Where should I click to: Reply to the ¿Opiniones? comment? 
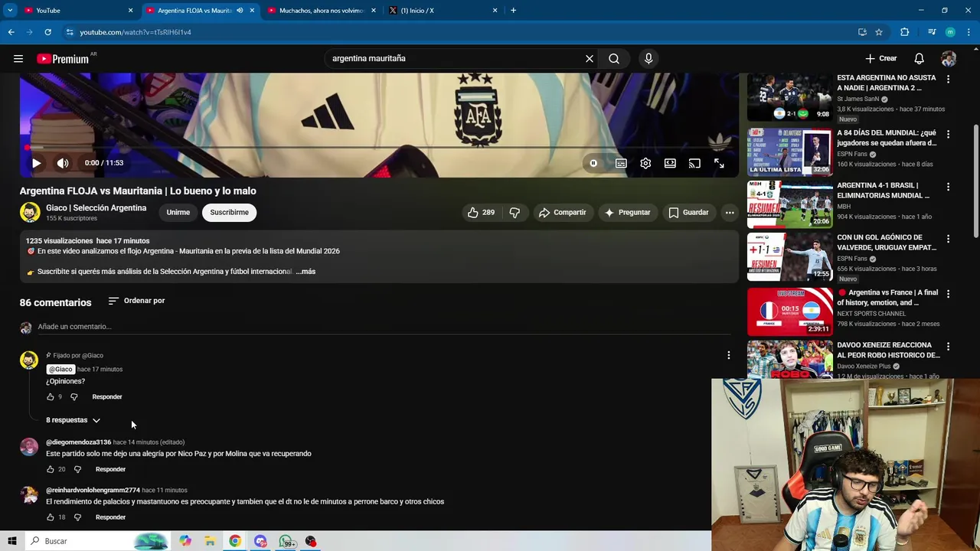pyautogui.click(x=107, y=396)
